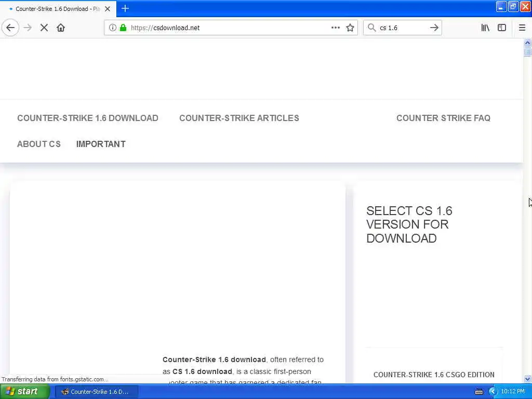Viewport: 532px width, 399px height.
Task: Open Counter-Strike Articles menu item
Action: pos(239,118)
